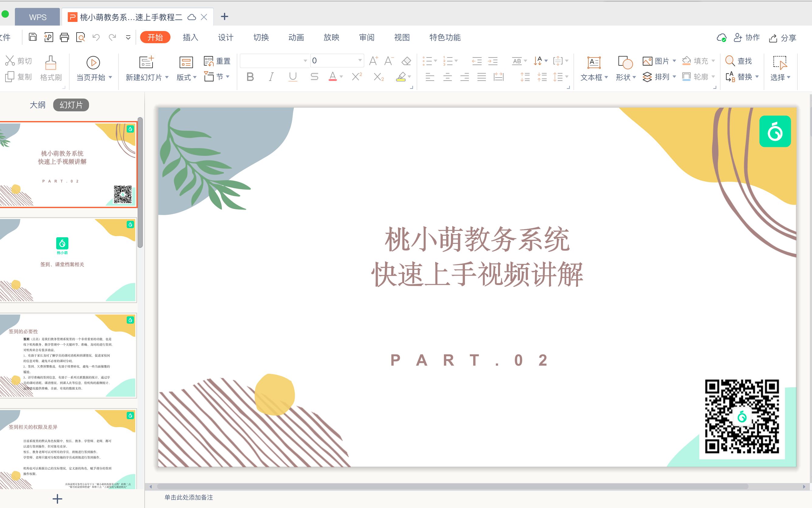
Task: Click the Collaborate (协作) button
Action: [747, 38]
